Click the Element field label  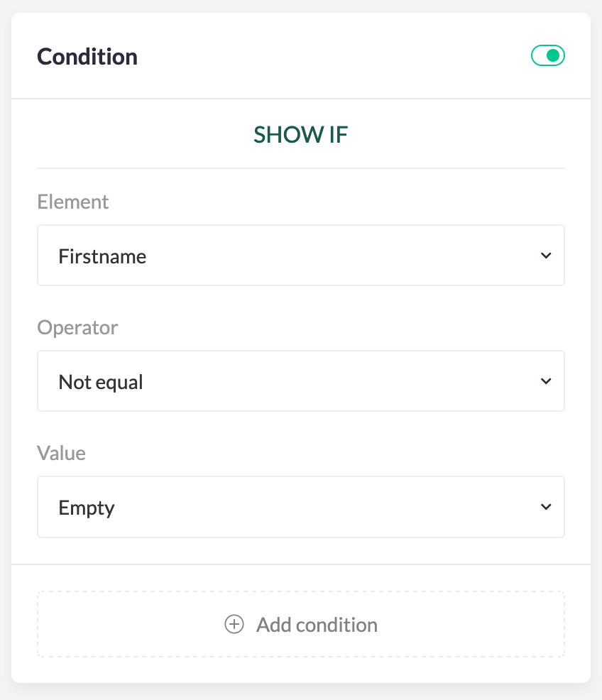[x=73, y=202]
